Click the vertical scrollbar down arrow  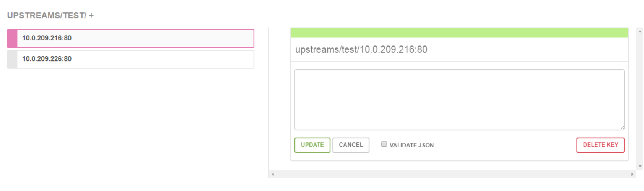pos(640,166)
